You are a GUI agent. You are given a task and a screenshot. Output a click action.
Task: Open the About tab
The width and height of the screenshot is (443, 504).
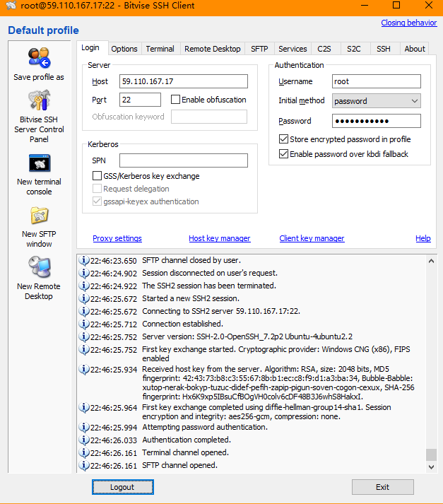(x=415, y=49)
